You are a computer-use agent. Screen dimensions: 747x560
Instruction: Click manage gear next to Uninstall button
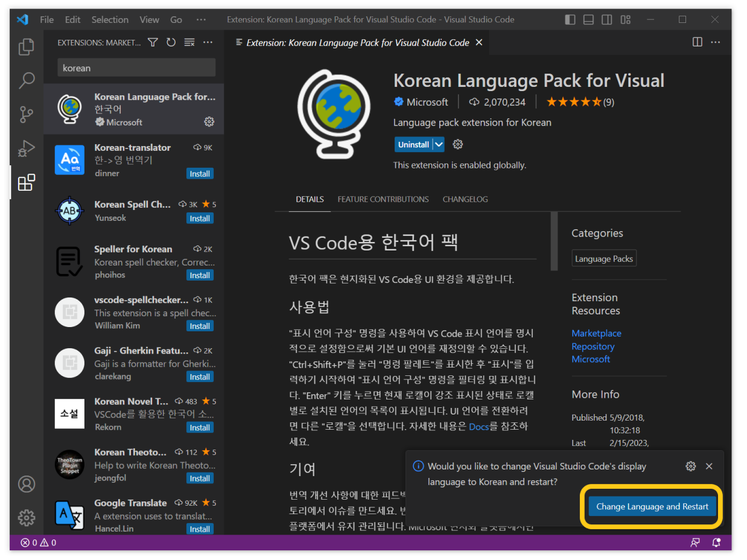[x=458, y=144]
